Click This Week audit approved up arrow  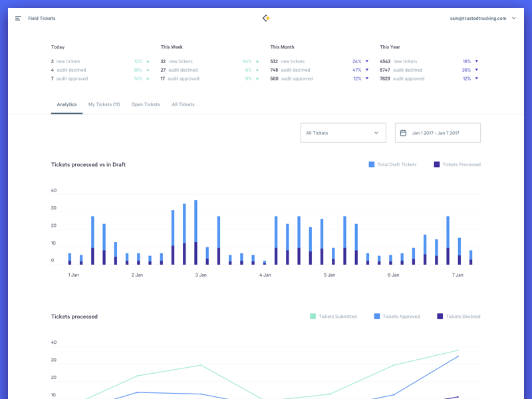[257, 78]
